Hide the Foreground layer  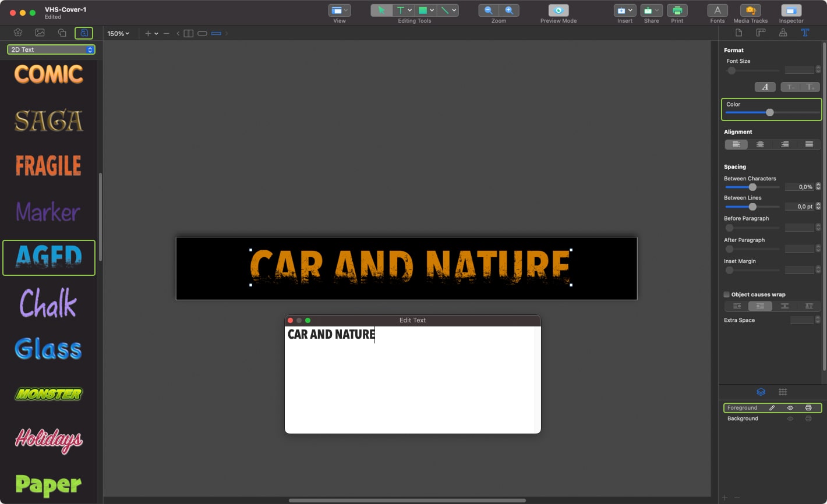click(790, 407)
